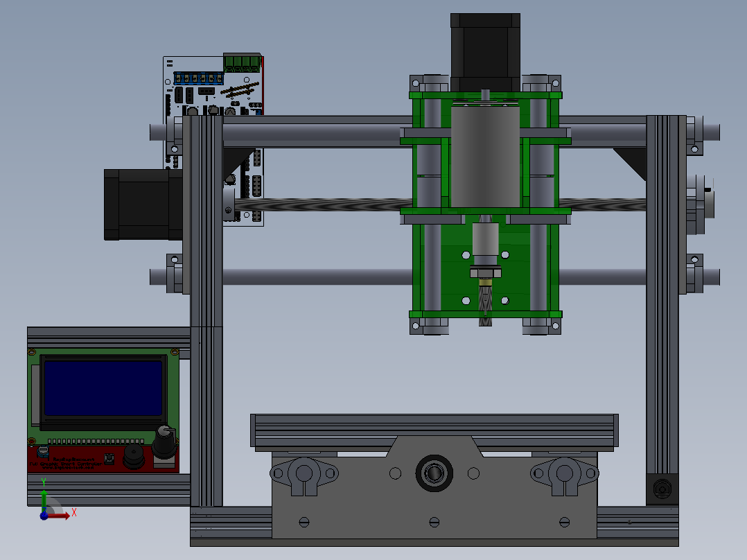
Task: Select the black stepper motor atop the green carriage
Action: 485,52
